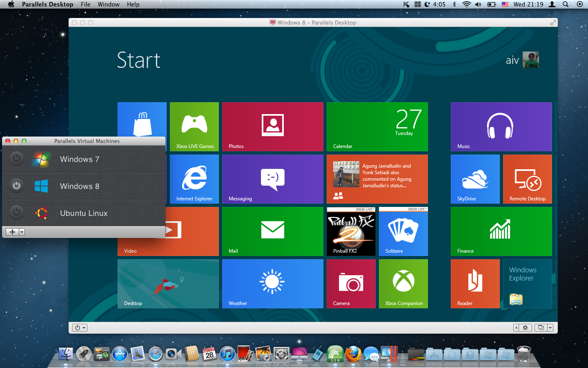Open the Weather tile
The image size is (588, 368).
[x=273, y=284]
